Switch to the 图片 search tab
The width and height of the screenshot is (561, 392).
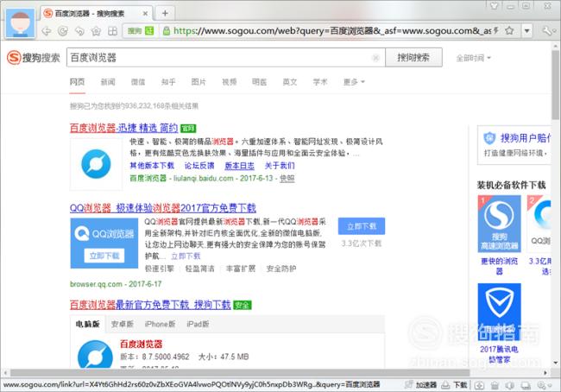point(199,82)
